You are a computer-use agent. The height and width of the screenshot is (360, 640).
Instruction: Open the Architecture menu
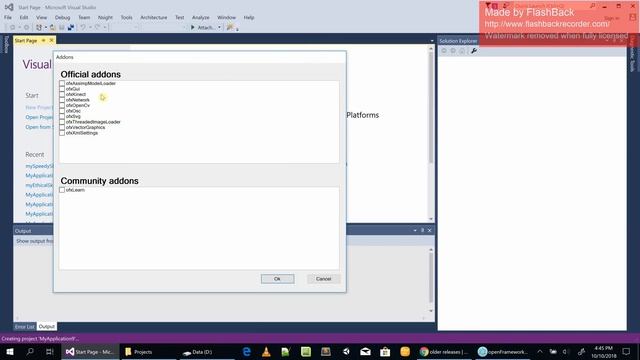[x=154, y=18]
